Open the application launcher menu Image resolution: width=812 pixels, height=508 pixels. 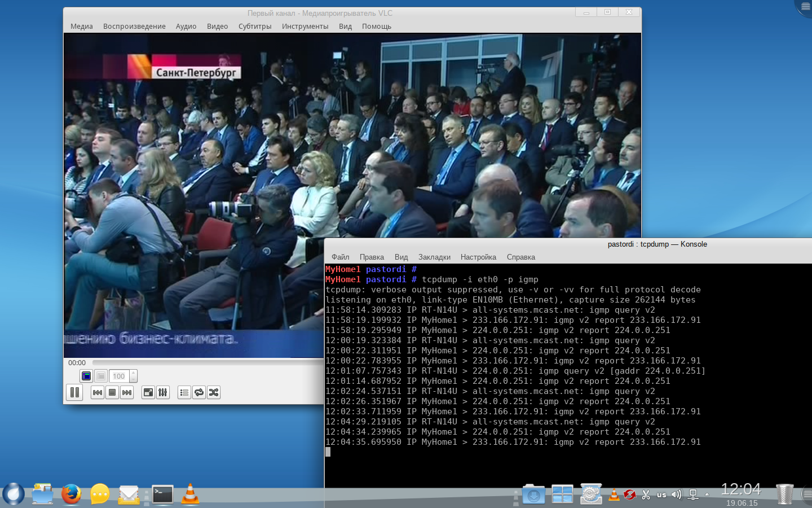click(x=13, y=494)
